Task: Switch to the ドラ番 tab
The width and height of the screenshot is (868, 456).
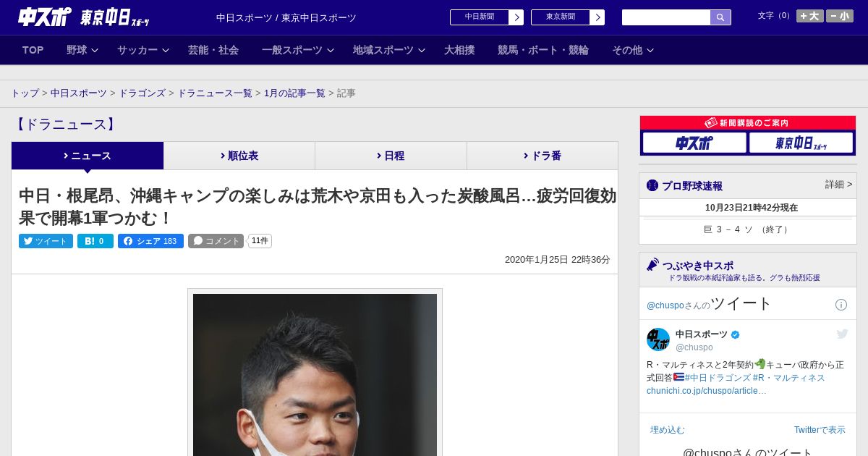Action: pos(542,156)
